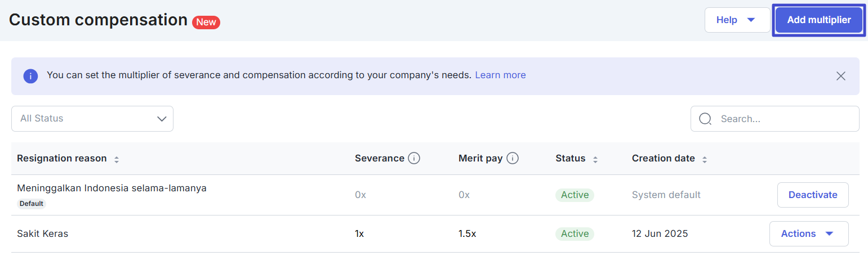Click the Severance info icon

[414, 159]
